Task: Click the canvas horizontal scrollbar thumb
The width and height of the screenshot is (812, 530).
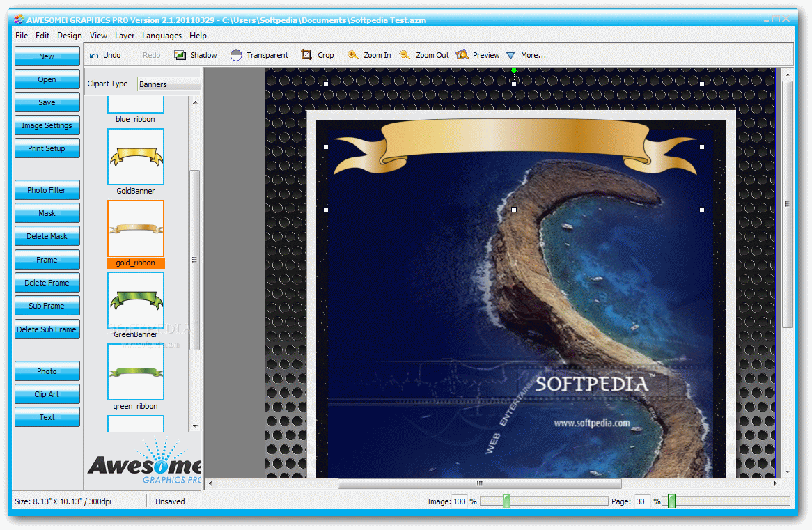Action: [x=480, y=483]
